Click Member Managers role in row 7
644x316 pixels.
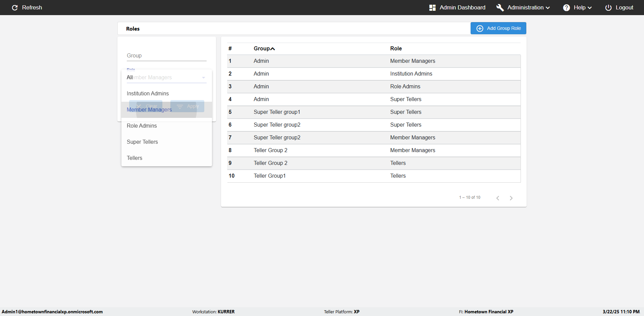click(x=413, y=137)
